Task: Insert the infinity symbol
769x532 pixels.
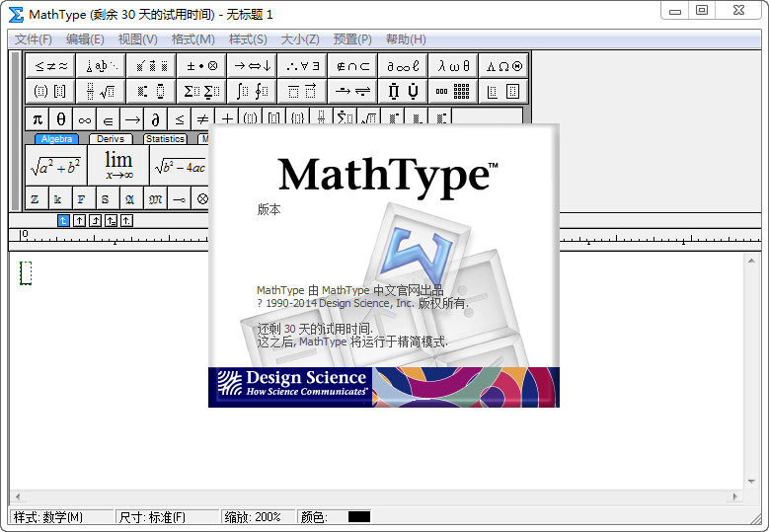Action: pos(84,119)
